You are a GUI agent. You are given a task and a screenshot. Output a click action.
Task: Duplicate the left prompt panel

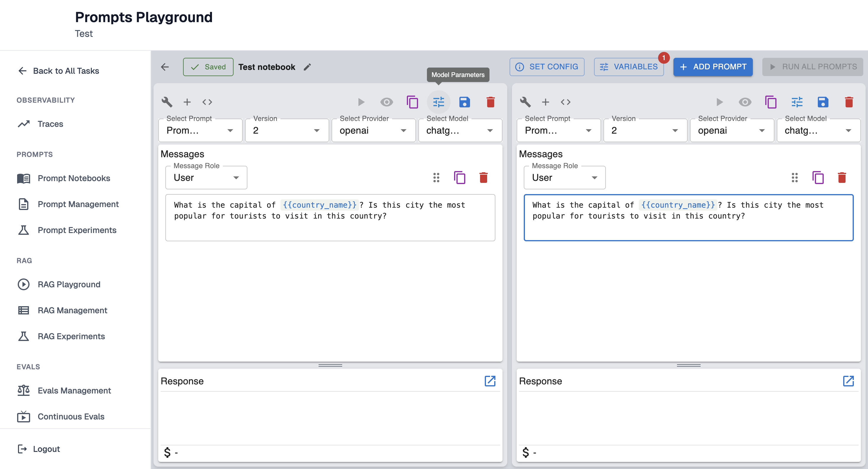click(x=412, y=102)
